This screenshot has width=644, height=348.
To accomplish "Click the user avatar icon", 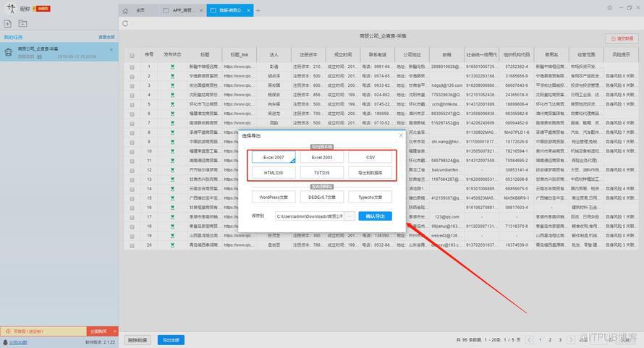I will (11, 8).
